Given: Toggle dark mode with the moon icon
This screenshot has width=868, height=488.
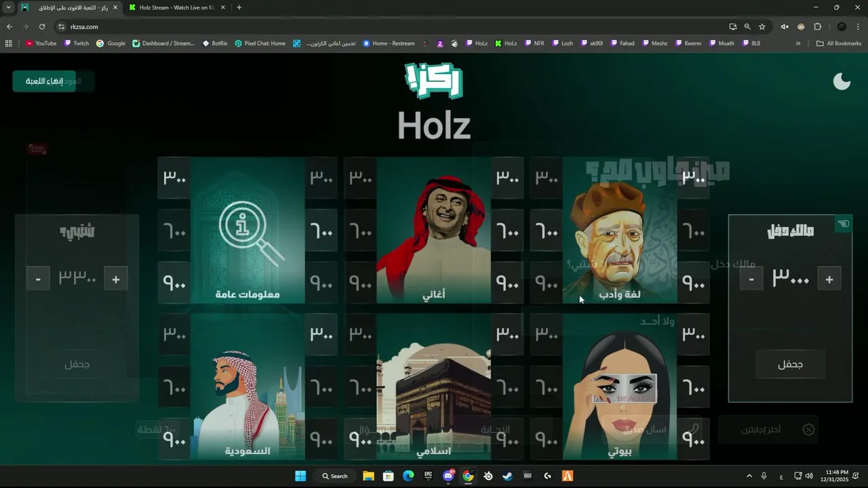Looking at the screenshot, I should [842, 81].
